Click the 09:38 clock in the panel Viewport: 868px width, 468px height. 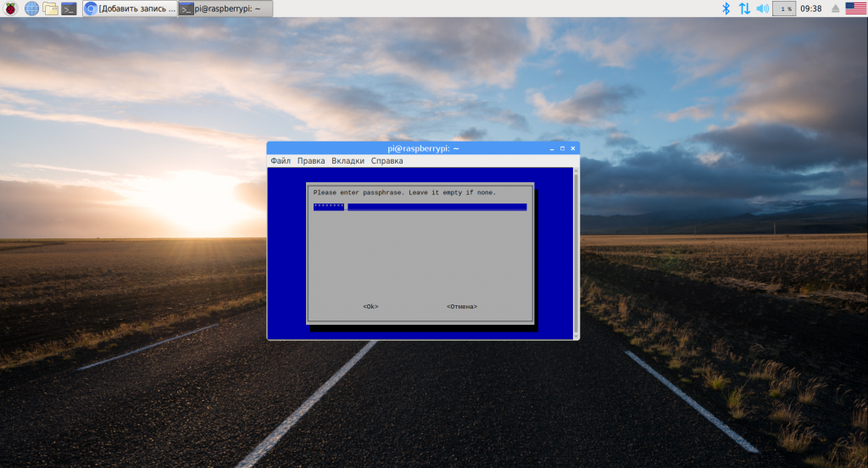[x=811, y=8]
